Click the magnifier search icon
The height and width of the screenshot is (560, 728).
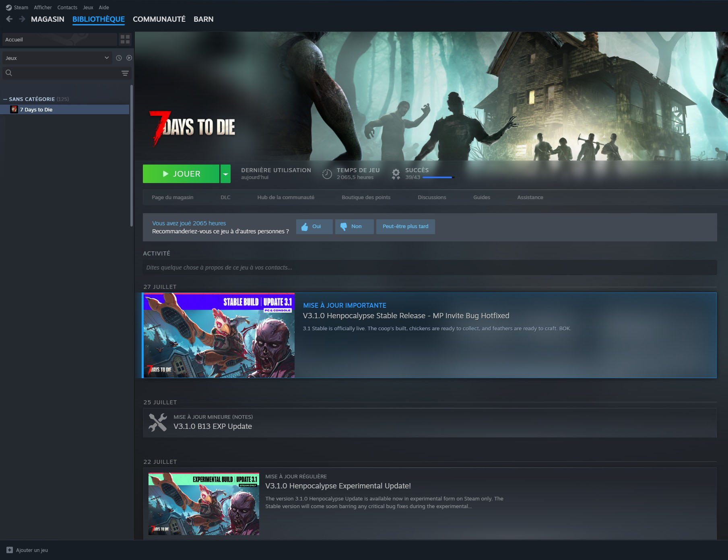[x=9, y=73]
